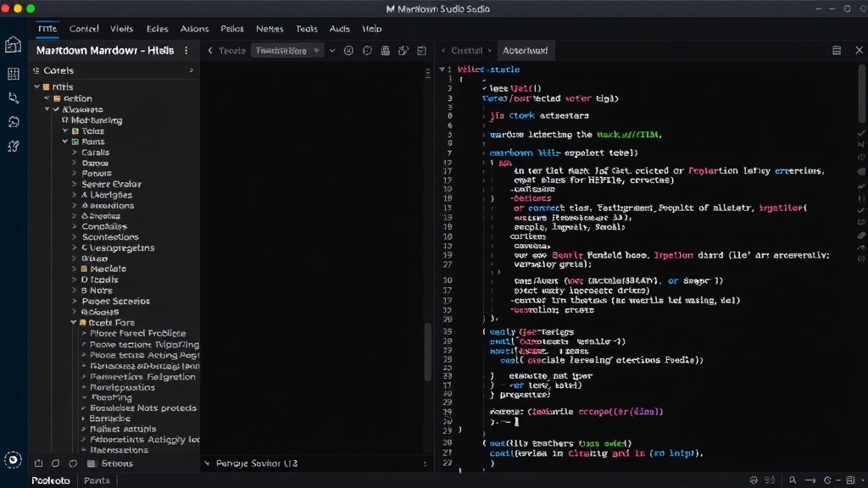Click the back arrow before Teoute
Image resolution: width=868 pixels, height=488 pixels.
click(x=210, y=50)
